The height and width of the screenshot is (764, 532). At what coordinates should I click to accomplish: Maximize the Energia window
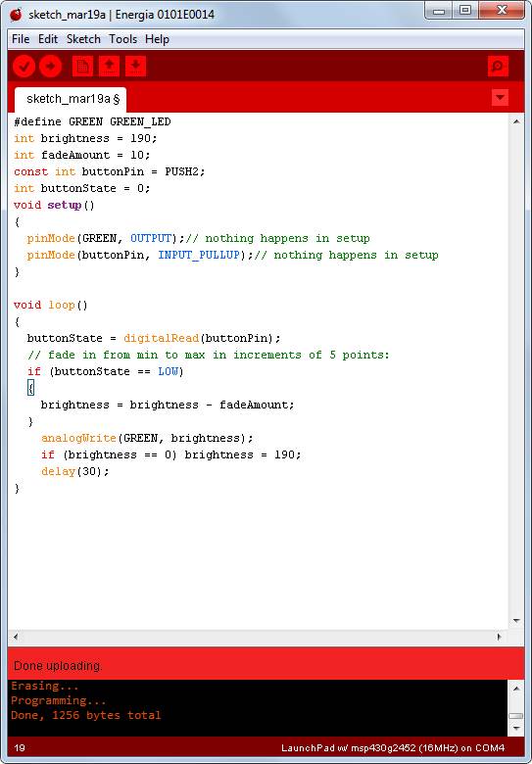pos(465,11)
